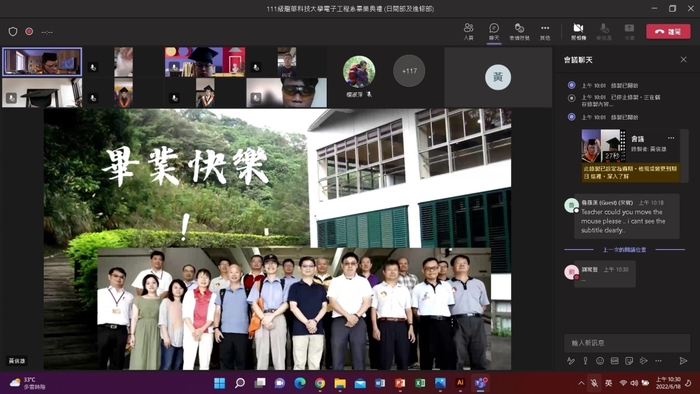Toggle the Chat (聊天) panel button
The width and height of the screenshot is (700, 394).
pos(494,32)
